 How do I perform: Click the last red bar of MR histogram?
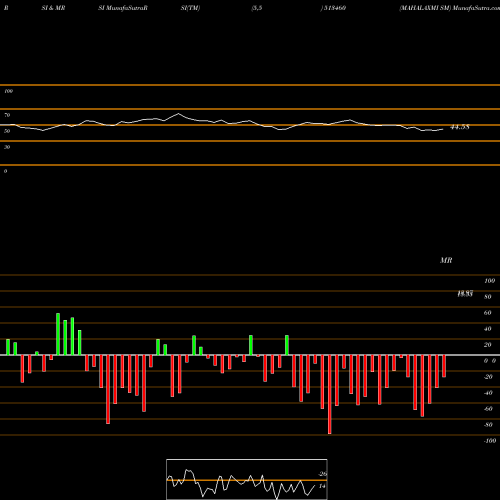click(444, 366)
